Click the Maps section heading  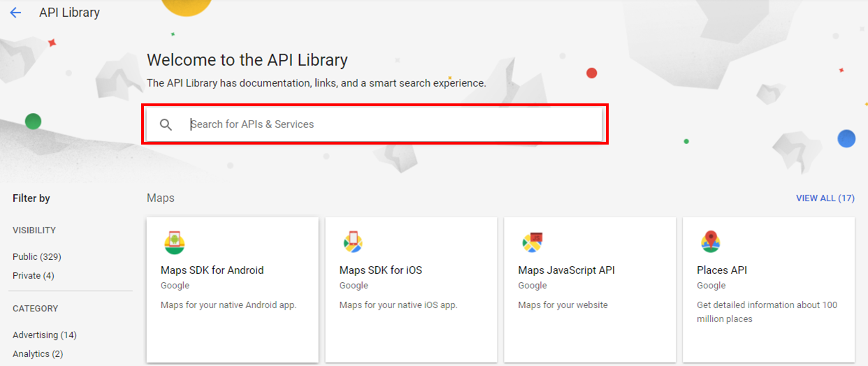tap(161, 198)
